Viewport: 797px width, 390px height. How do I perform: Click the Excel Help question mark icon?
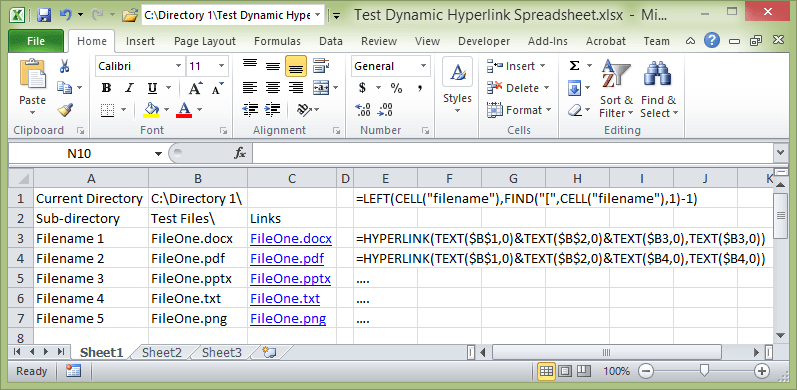[x=713, y=40]
